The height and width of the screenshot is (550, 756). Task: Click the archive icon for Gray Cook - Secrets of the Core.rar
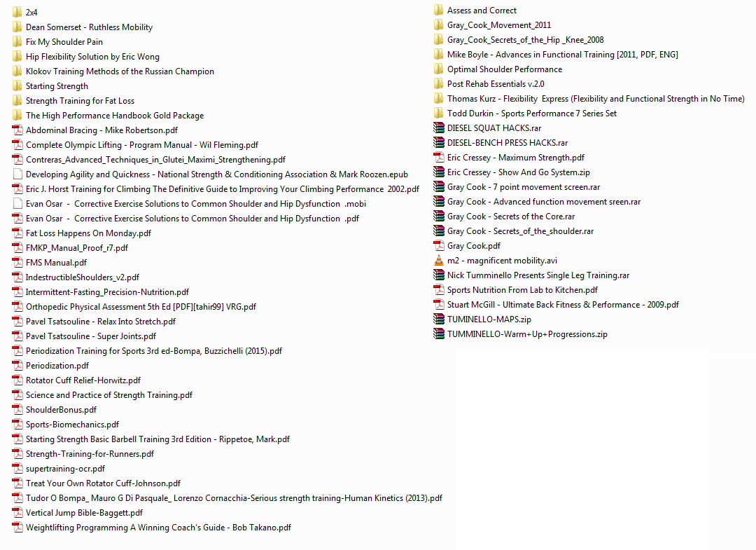pos(439,216)
